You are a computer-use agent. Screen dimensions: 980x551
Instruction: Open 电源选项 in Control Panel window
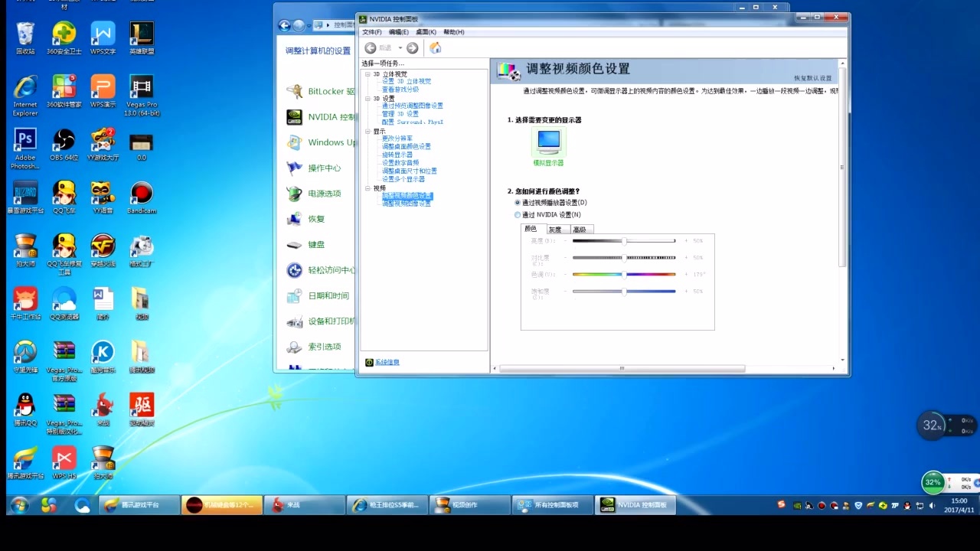(x=314, y=194)
